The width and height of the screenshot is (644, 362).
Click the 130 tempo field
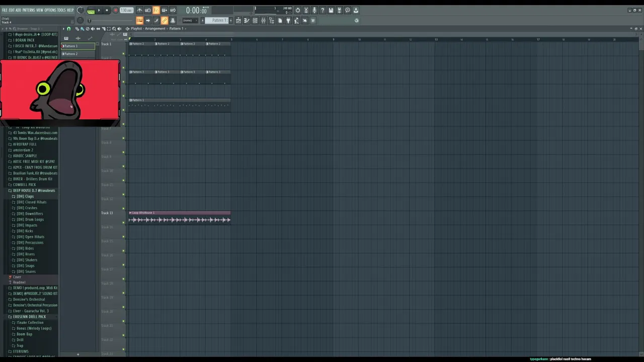tap(126, 10)
